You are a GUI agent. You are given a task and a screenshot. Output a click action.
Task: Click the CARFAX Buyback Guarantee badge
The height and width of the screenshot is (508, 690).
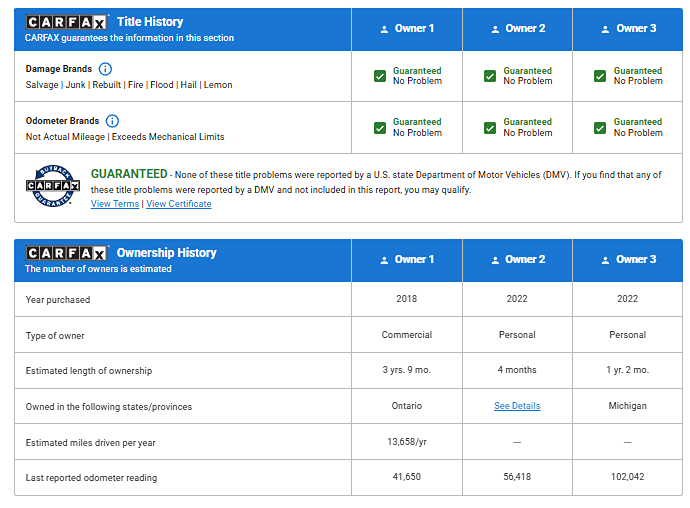tap(52, 183)
